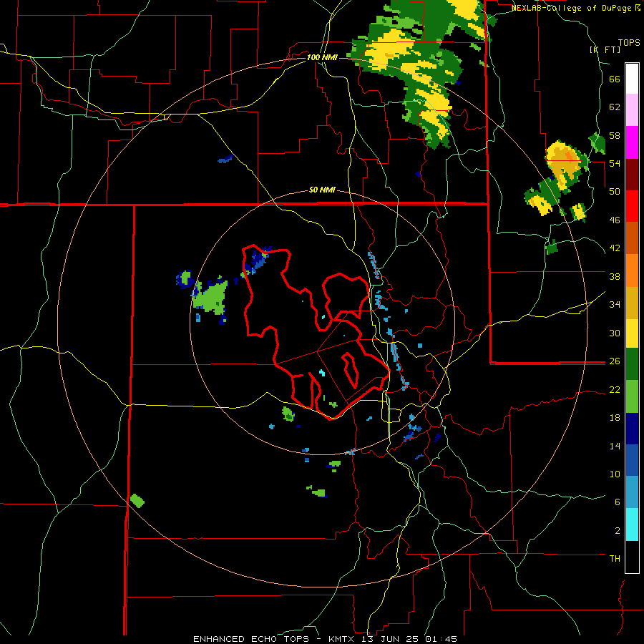644x644 pixels.
Task: Click the "54" legend tick label
Action: point(615,163)
